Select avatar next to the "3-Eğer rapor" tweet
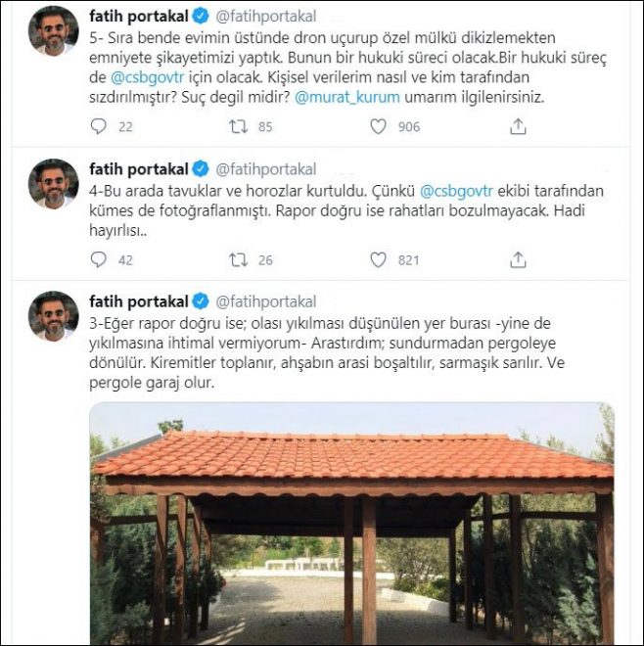The width and height of the screenshot is (644, 646). tap(54, 316)
